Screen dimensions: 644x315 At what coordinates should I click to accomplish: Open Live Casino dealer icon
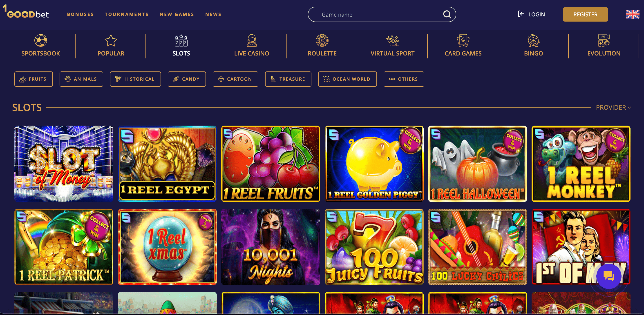point(251,40)
